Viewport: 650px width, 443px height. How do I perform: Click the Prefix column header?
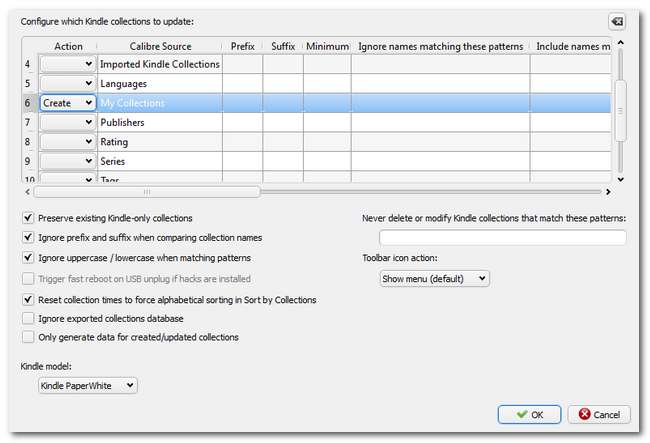[242, 46]
